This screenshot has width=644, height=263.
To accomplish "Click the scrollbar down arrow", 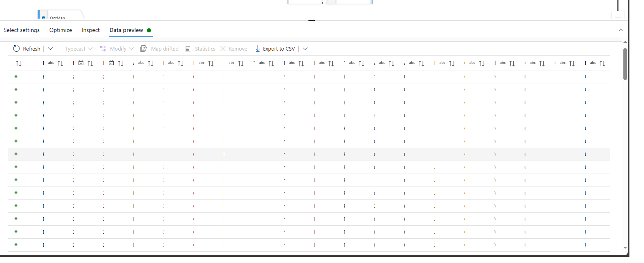I will [625, 248].
